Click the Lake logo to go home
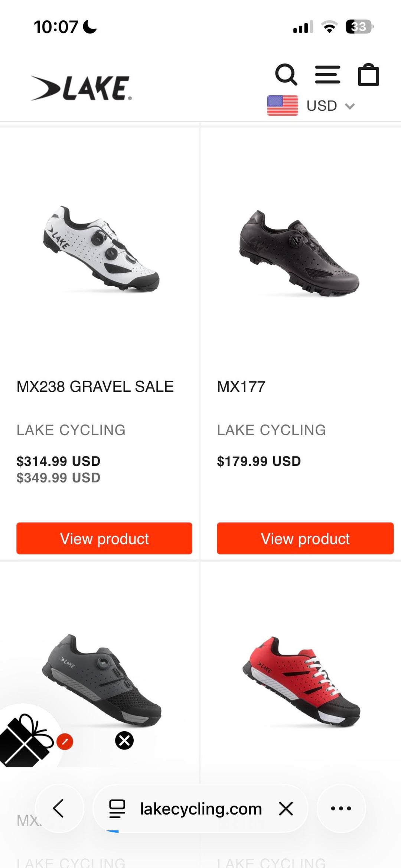The width and height of the screenshot is (401, 868). coord(81,88)
